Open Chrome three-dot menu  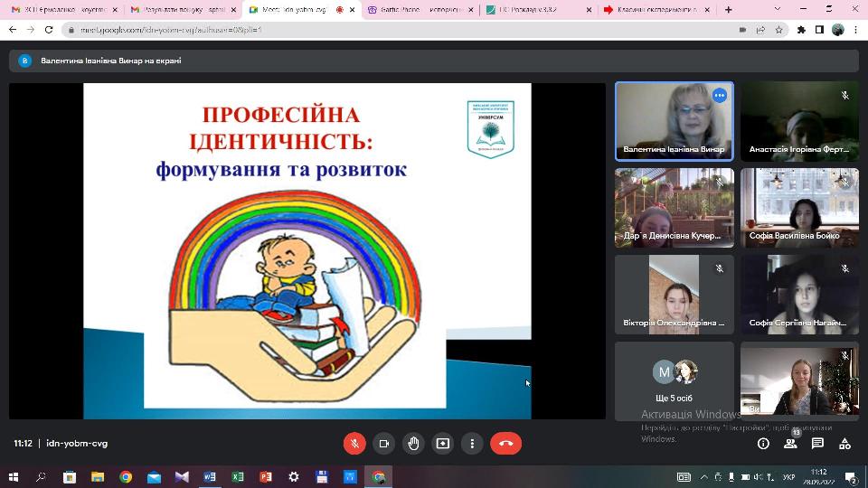(856, 30)
